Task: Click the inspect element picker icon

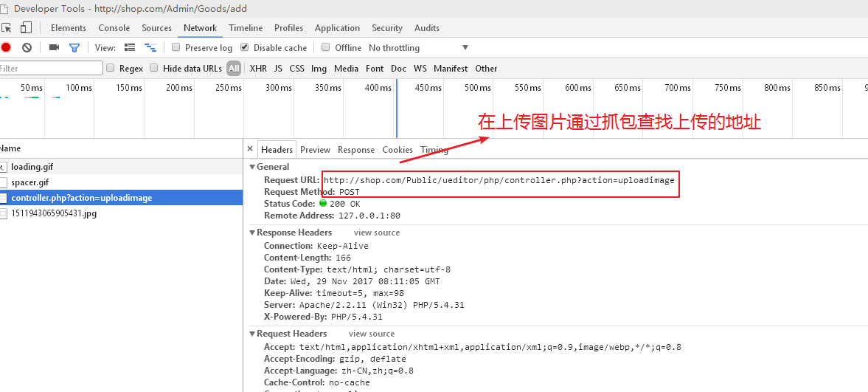Action: point(7,28)
